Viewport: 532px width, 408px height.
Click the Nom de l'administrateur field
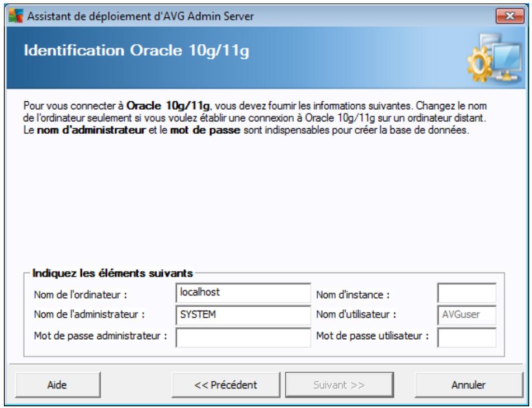pyautogui.click(x=243, y=315)
